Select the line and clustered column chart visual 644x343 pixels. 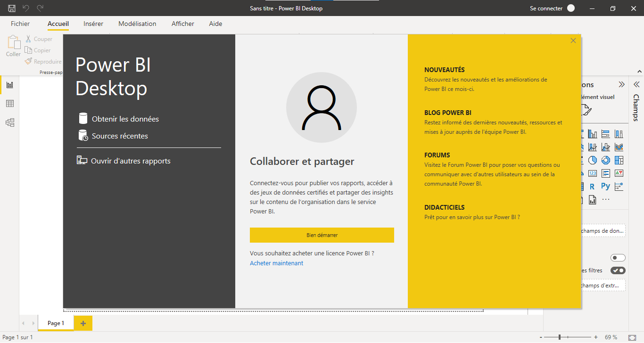606,147
